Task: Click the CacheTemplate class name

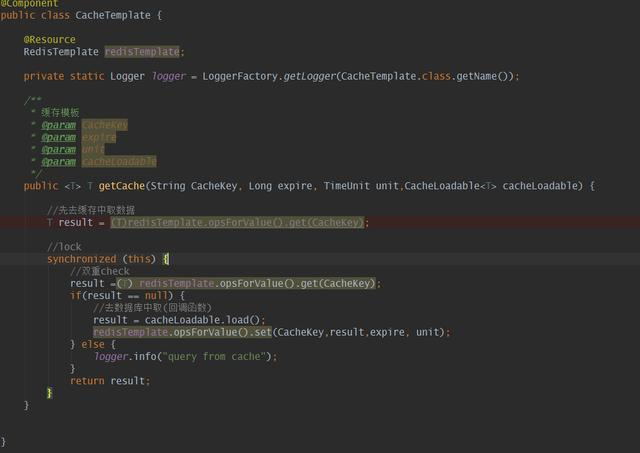Action: pyautogui.click(x=113, y=16)
